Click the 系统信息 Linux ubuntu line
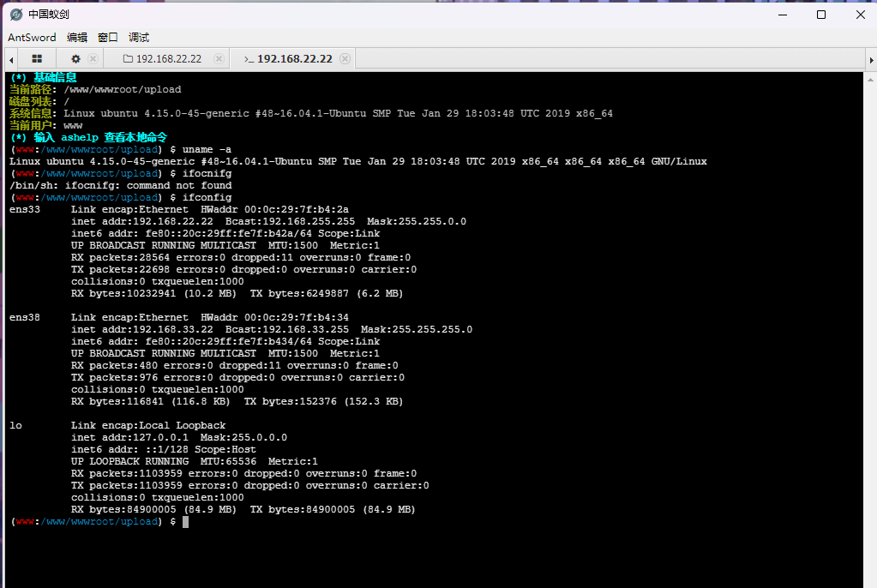The image size is (877, 588). pyautogui.click(x=311, y=113)
